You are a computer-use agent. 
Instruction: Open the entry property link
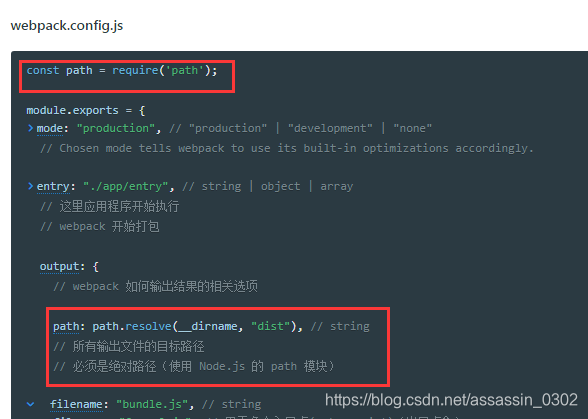pyautogui.click(x=53, y=186)
